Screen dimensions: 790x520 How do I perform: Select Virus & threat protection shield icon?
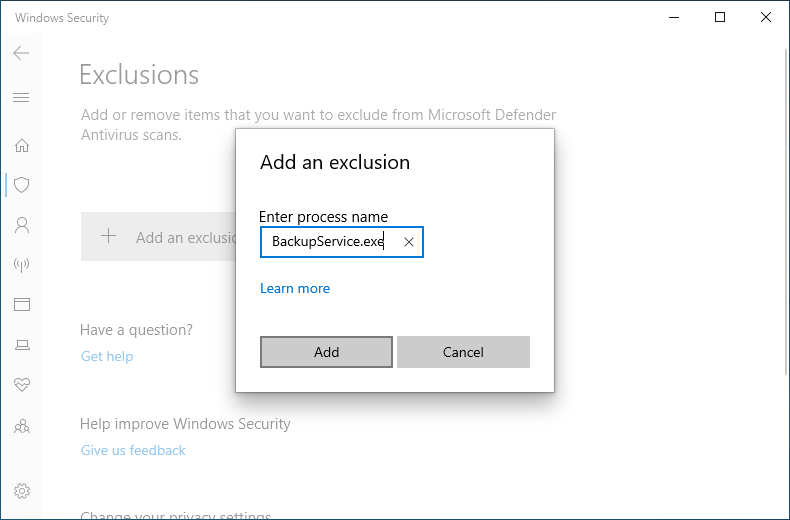pyautogui.click(x=22, y=185)
